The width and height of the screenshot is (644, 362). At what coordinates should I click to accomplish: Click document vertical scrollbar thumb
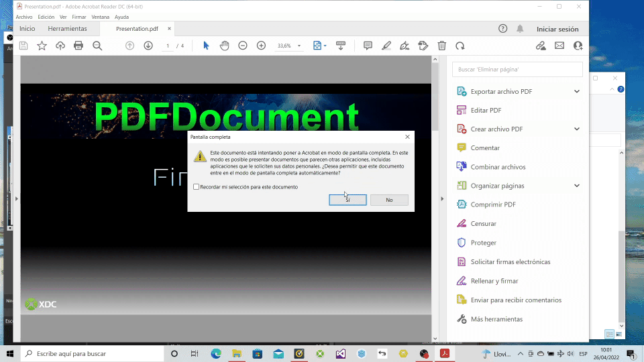(x=435, y=98)
